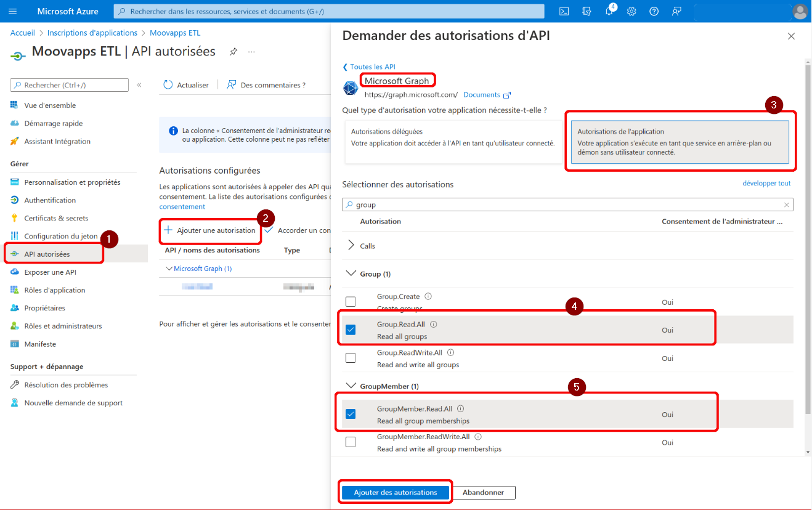This screenshot has width=812, height=510.
Task: Open Nouvelle demande de support item
Action: pos(74,403)
